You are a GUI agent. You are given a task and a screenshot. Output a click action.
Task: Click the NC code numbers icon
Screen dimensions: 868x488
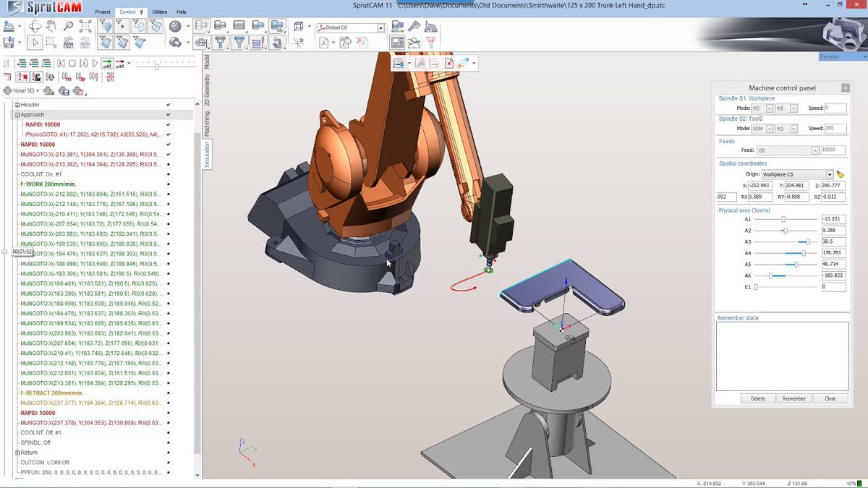tap(111, 77)
